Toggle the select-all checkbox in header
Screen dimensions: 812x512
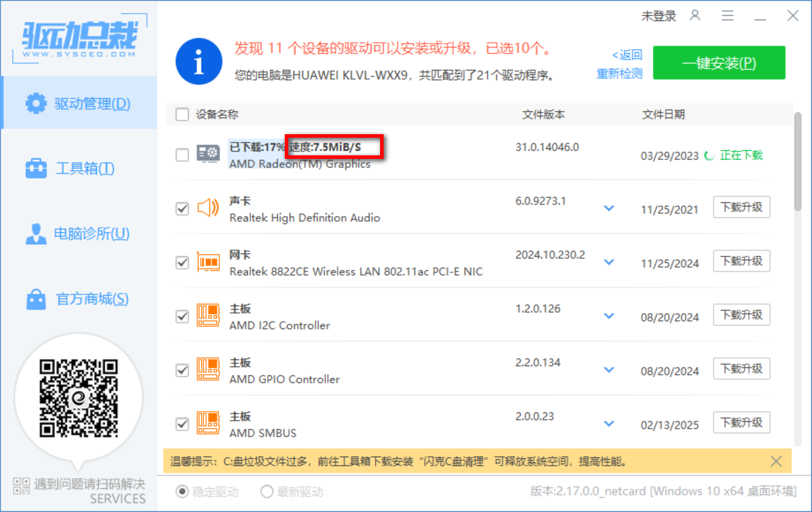click(x=182, y=114)
